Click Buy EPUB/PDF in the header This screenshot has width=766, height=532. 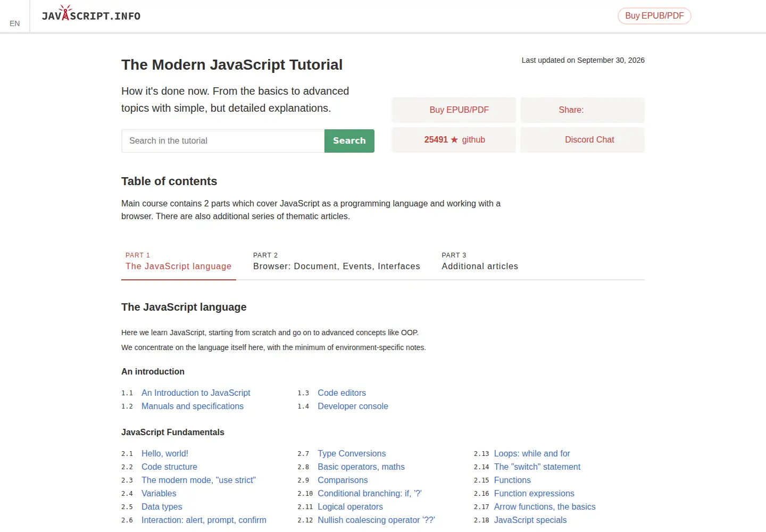tap(654, 16)
